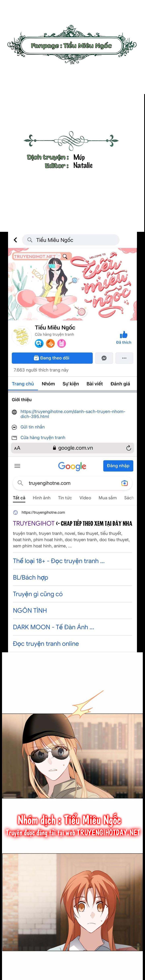The height and width of the screenshot is (980, 145).
Task: Click the search magnifier on cover banner
Action: 65,256
